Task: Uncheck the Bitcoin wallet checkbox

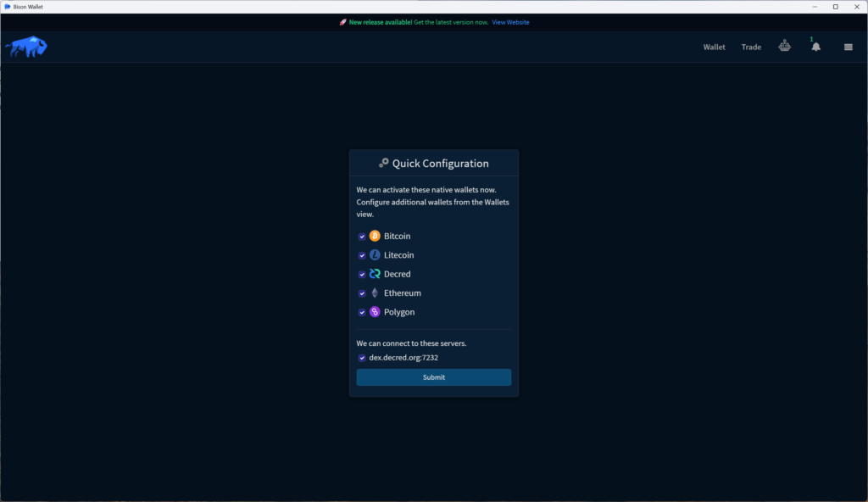Action: tap(362, 237)
